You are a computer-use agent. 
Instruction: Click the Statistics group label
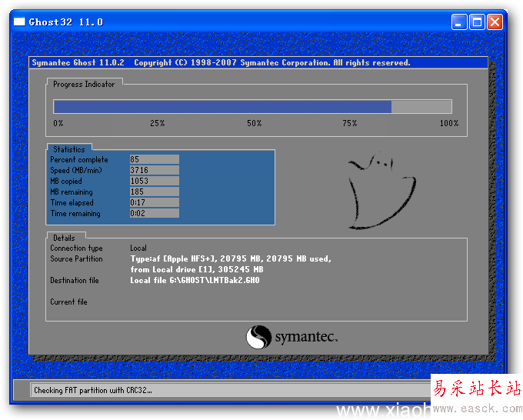coord(69,149)
